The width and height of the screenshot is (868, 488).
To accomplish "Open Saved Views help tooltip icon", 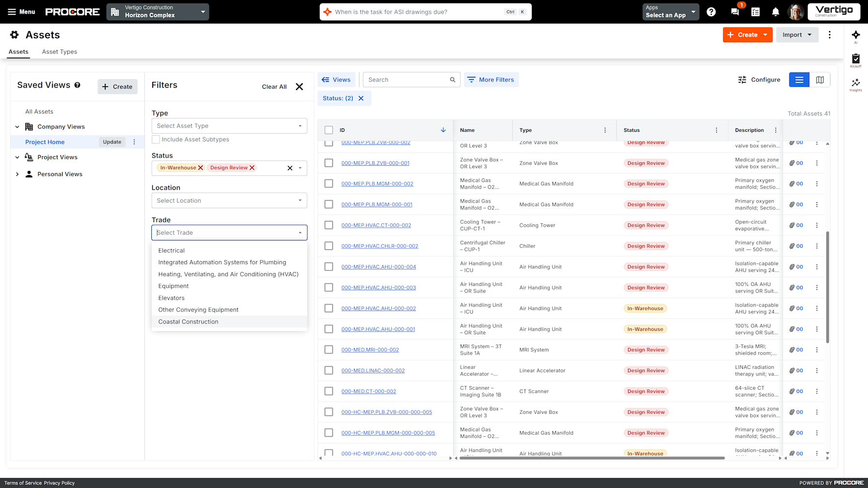I will coord(77,85).
